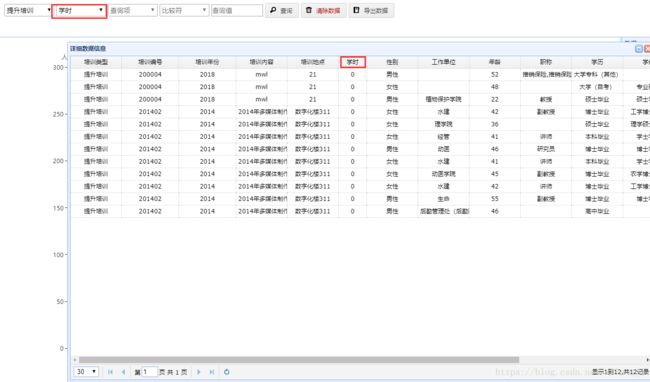Open the 提升培训 training type dropdown
This screenshot has width=650, height=382.
tap(28, 10)
